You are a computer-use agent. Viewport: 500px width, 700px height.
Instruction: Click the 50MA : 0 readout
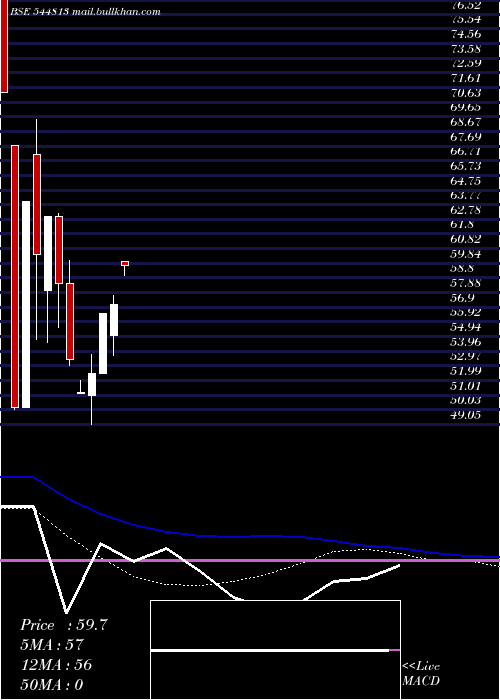coord(52,684)
